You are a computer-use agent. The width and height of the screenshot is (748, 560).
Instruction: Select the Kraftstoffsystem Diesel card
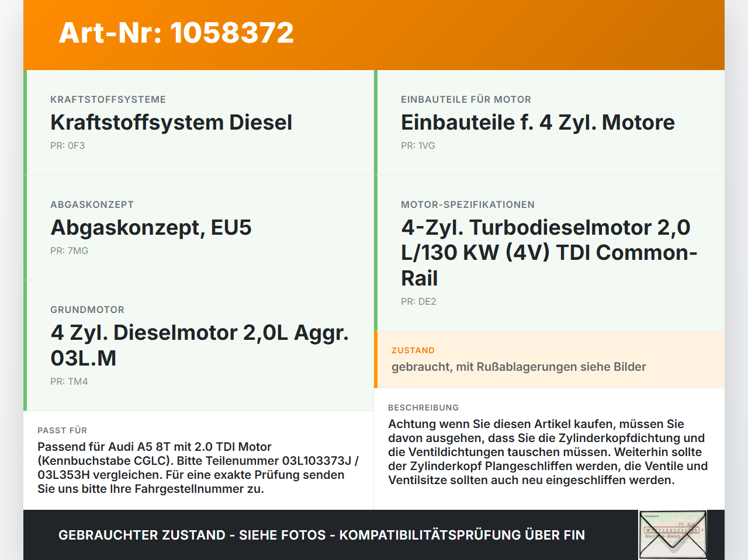(199, 123)
